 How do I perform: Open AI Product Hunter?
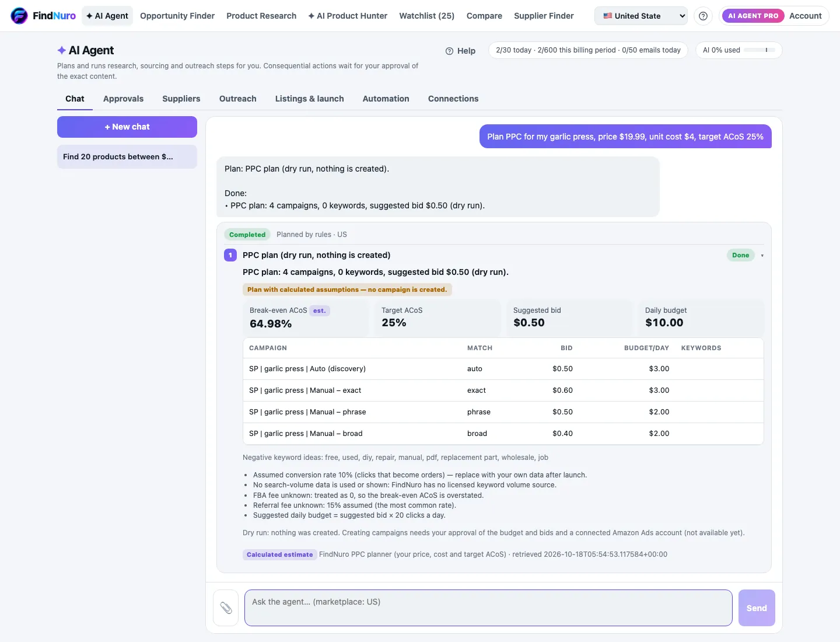pos(348,16)
